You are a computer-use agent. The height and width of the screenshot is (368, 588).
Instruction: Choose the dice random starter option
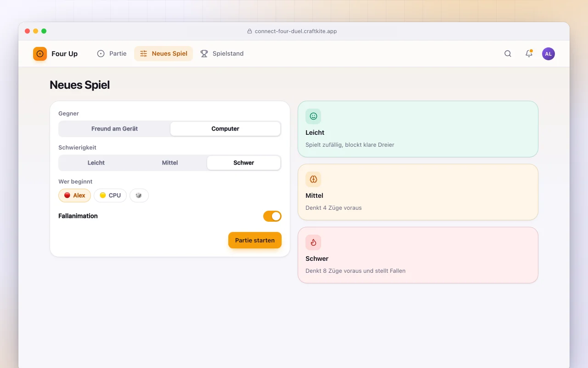139,195
